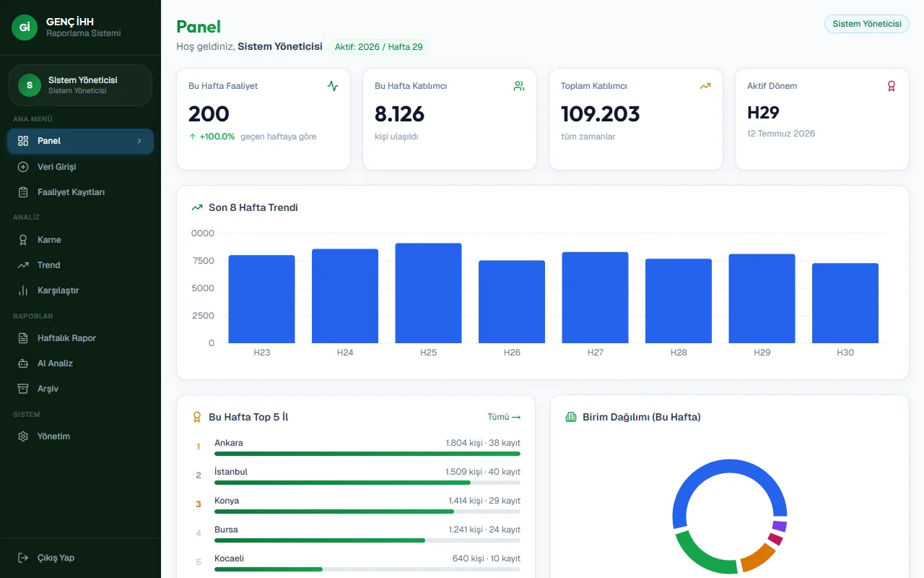Open the AI Analiz robot icon
This screenshot has height=578, width=924.
(x=23, y=363)
